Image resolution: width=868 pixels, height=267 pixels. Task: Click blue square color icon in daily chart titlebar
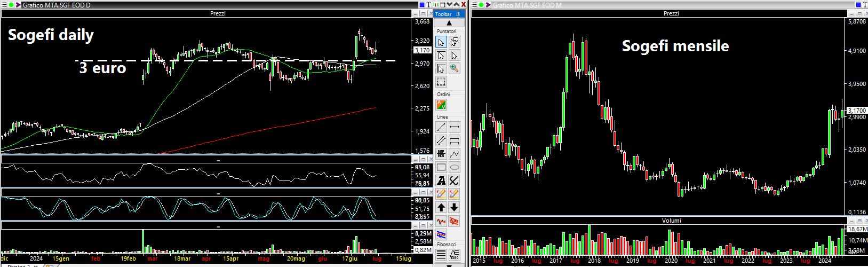click(422, 5)
